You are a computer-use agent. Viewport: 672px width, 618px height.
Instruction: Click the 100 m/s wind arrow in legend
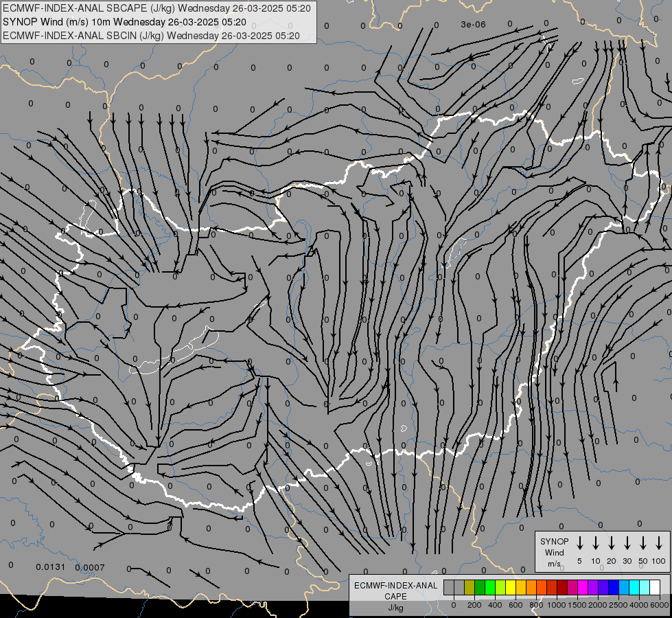click(659, 543)
